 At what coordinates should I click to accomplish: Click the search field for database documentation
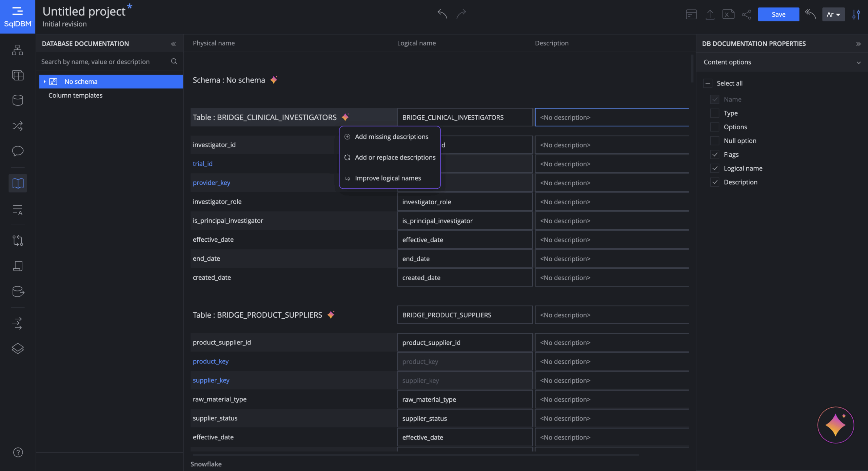[102, 61]
